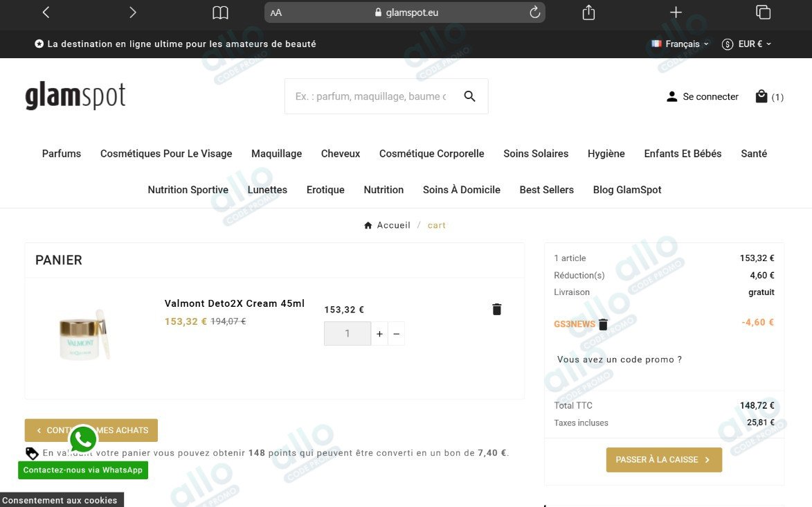812x507 pixels.
Task: Open the Nutrition menu item
Action: pyautogui.click(x=384, y=190)
